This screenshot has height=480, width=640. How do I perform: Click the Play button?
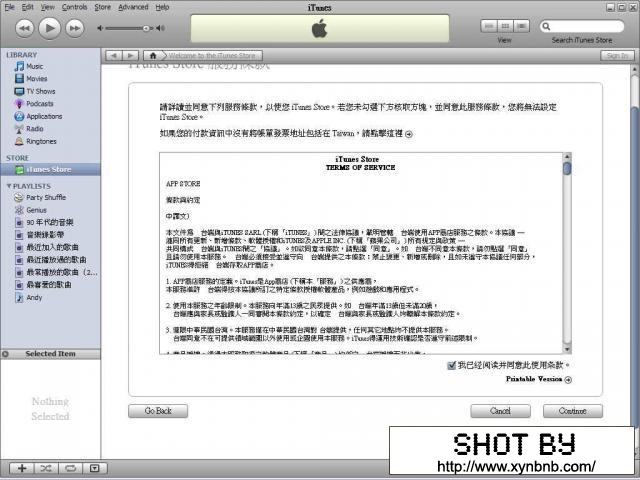pos(49,28)
